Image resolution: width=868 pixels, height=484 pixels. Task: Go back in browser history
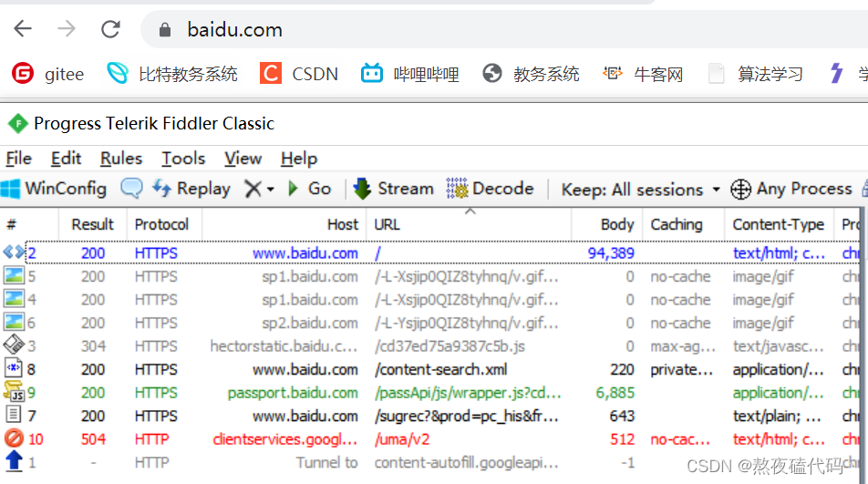coord(23,29)
